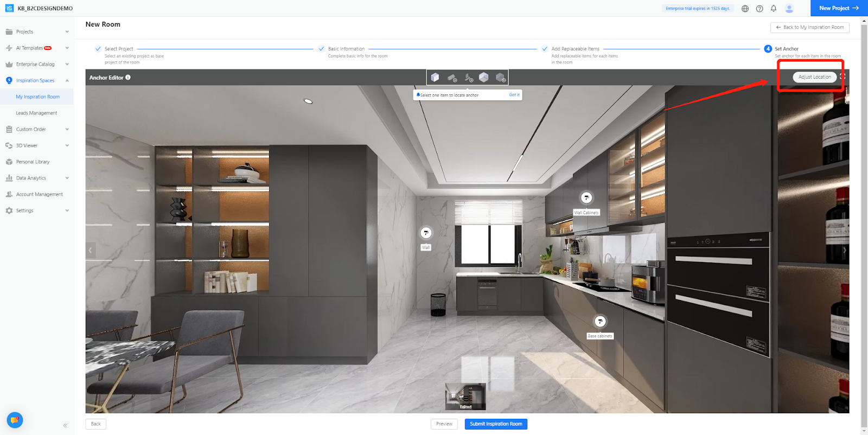Select the Wall anchor marker
The height and width of the screenshot is (435, 868).
pyautogui.click(x=426, y=233)
